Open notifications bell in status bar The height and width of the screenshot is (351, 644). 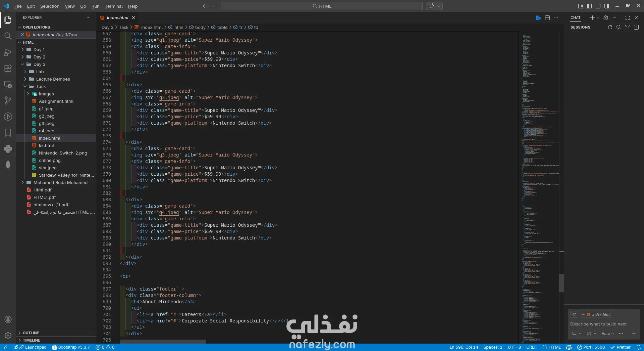639,347
